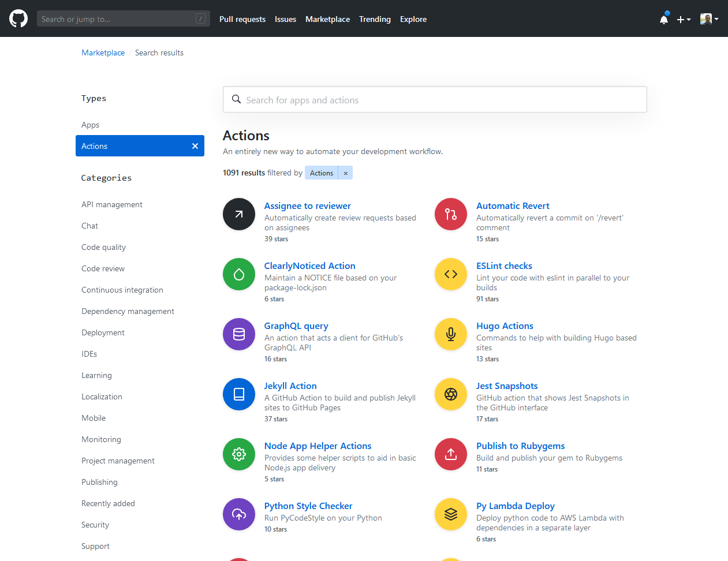This screenshot has height=561, width=728.
Task: Focus the Search or jump to field
Action: [124, 18]
